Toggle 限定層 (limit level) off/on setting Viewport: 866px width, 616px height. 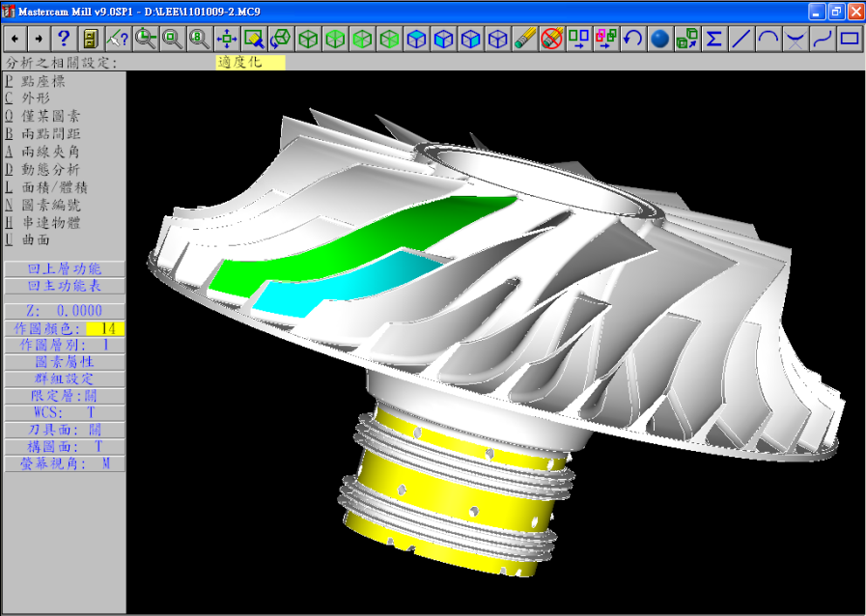tap(64, 396)
